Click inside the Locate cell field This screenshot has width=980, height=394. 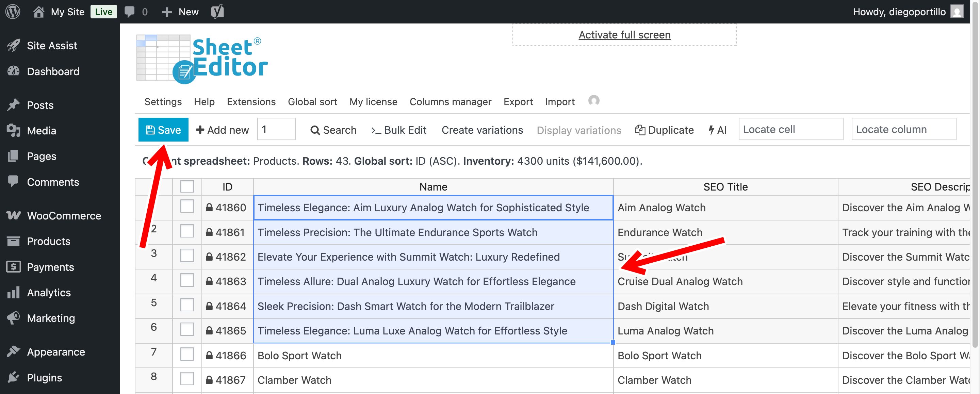[790, 129]
